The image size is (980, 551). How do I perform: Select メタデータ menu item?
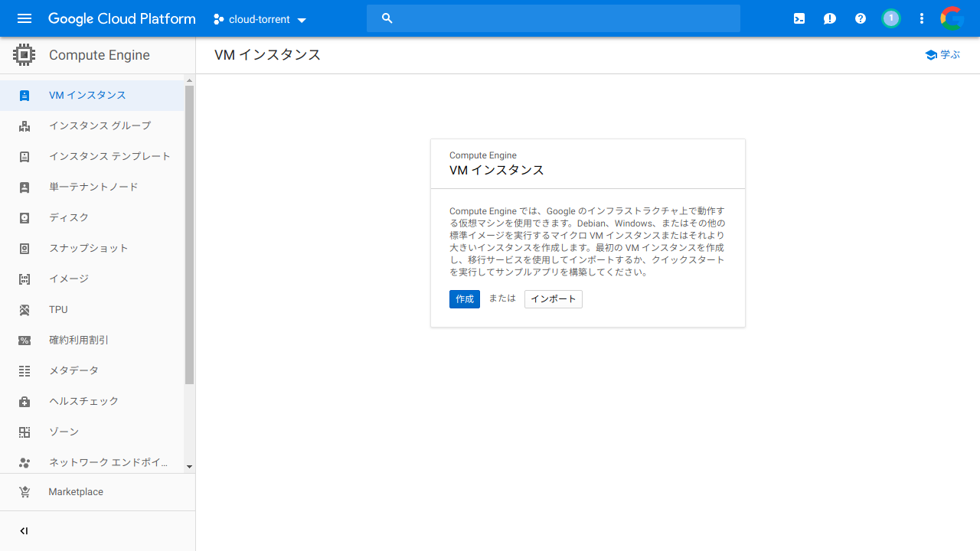[92, 371]
